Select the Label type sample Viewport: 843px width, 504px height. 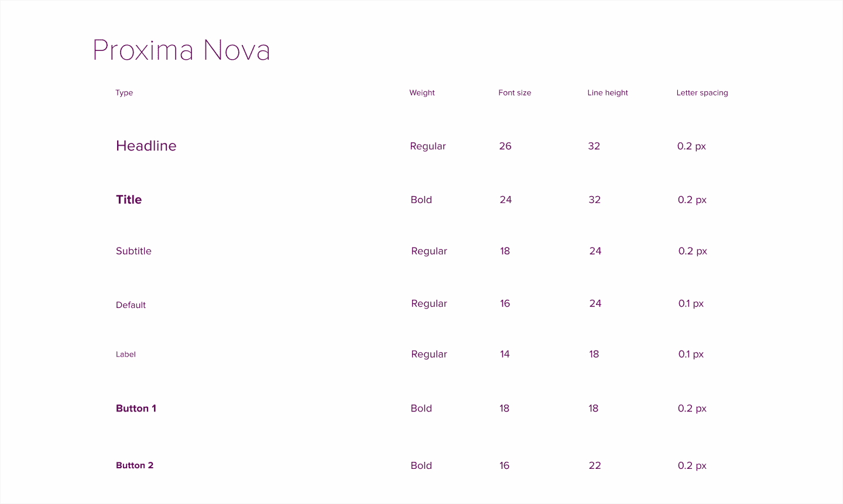tap(126, 354)
